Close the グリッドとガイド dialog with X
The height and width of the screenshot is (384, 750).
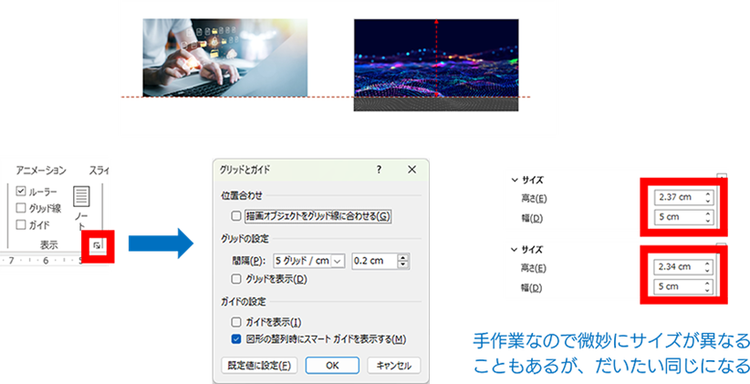412,169
